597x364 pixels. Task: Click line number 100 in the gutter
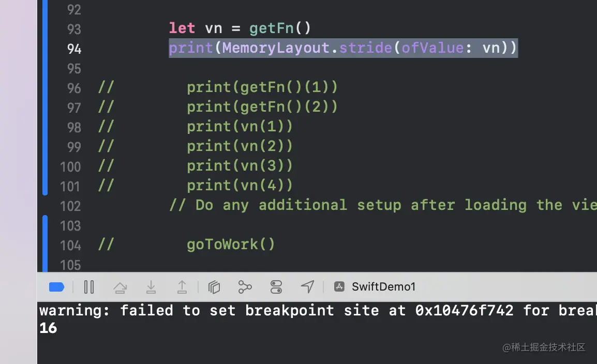point(71,166)
